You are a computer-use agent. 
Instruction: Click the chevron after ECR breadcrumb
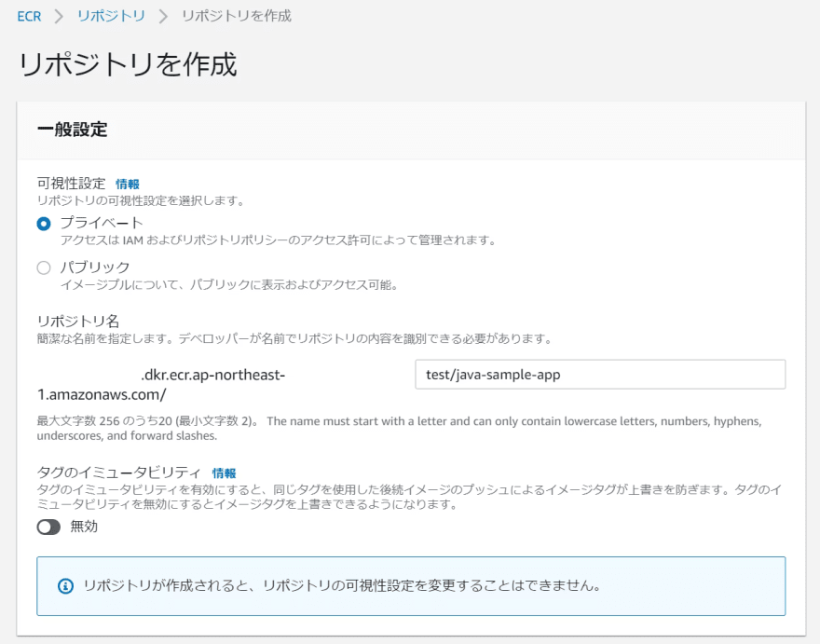(x=59, y=16)
